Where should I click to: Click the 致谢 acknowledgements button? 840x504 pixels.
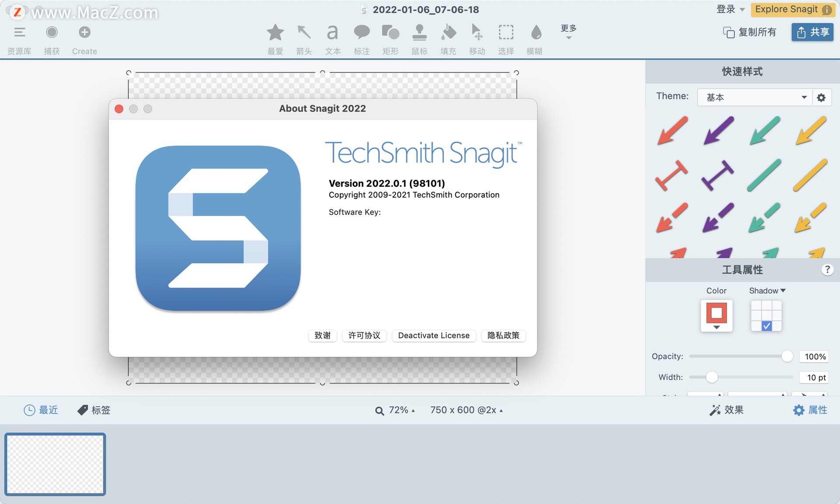click(322, 336)
